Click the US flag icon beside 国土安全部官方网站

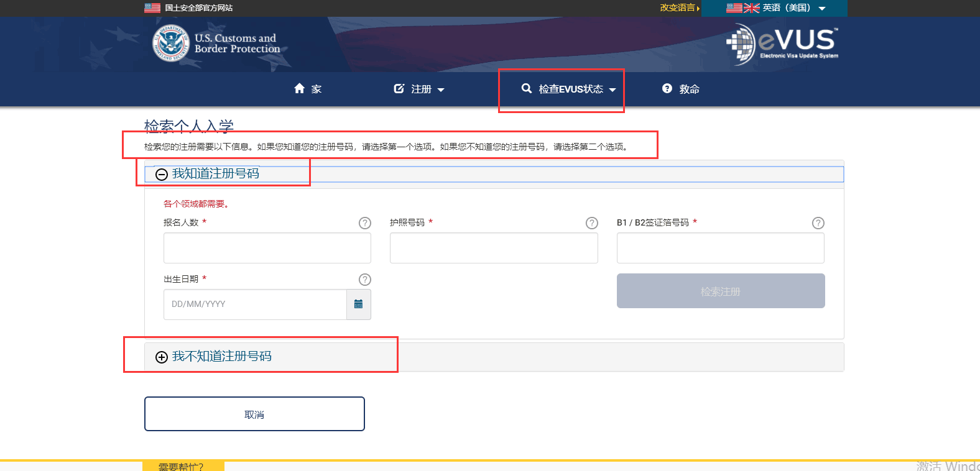(x=152, y=8)
